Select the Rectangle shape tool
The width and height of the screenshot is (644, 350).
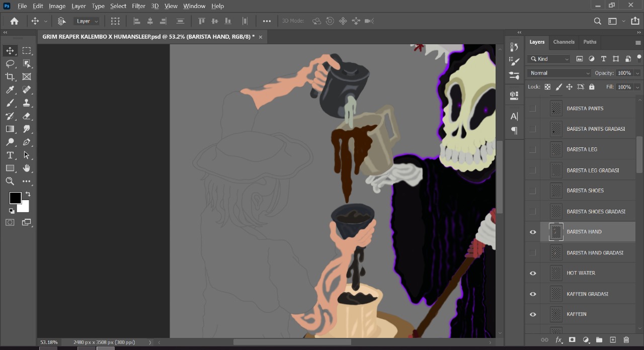tap(10, 168)
